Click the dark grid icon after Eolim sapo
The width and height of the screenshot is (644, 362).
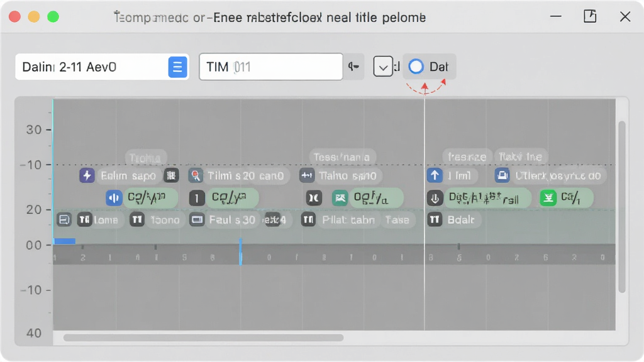coord(171,176)
